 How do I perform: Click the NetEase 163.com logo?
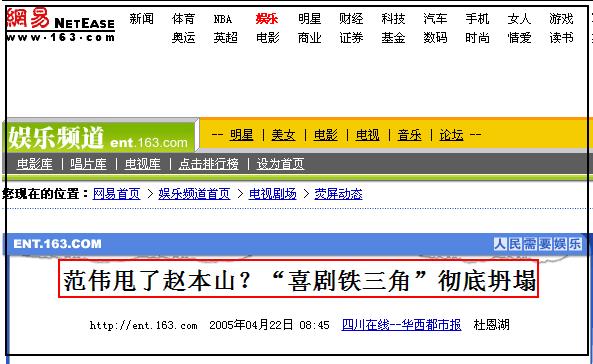point(61,25)
